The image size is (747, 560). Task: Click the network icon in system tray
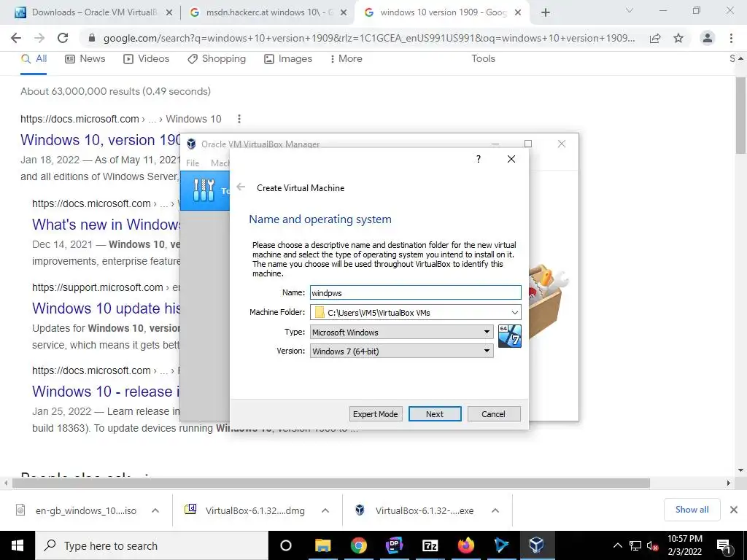(x=635, y=545)
